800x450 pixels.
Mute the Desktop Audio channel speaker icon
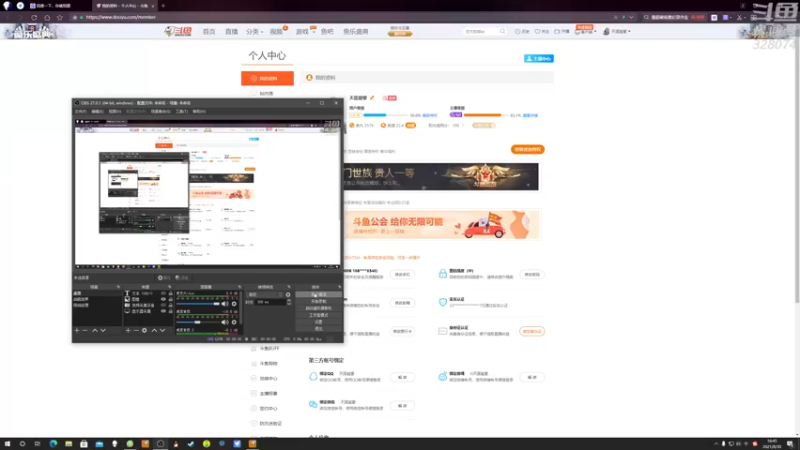225,322
